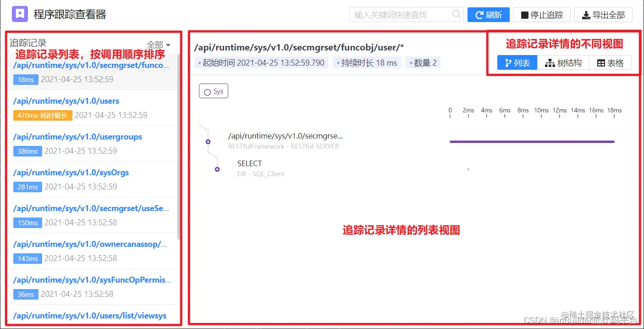644x329 pixels.
Task: Select the SELECT span row
Action: point(249,163)
